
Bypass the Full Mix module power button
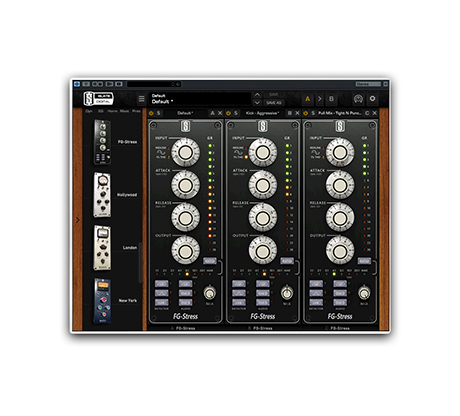pos(306,113)
